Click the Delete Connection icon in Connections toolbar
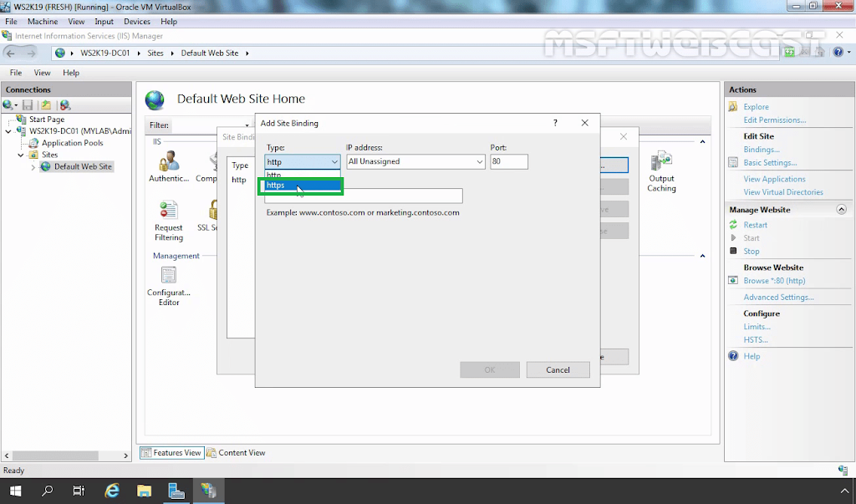 [65, 104]
